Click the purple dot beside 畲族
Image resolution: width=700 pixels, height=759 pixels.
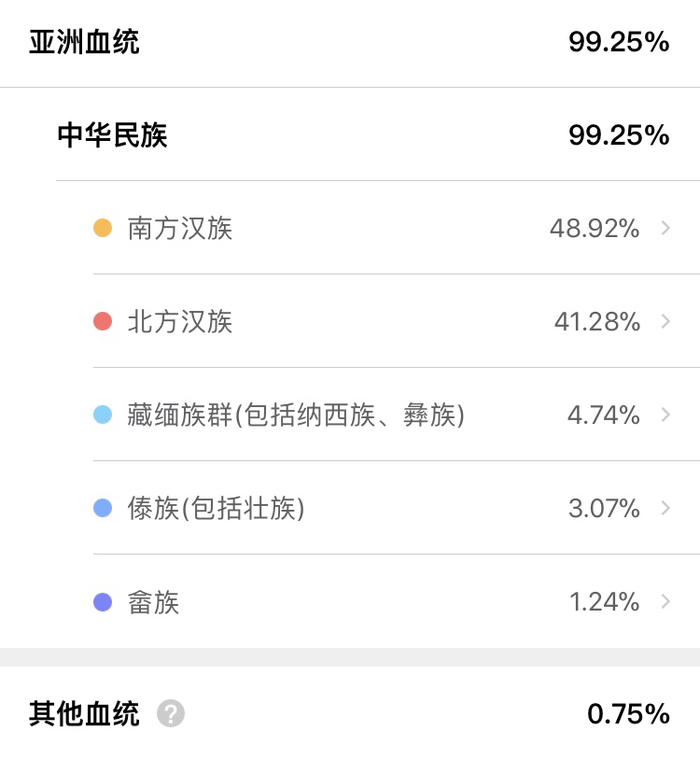[x=103, y=602]
